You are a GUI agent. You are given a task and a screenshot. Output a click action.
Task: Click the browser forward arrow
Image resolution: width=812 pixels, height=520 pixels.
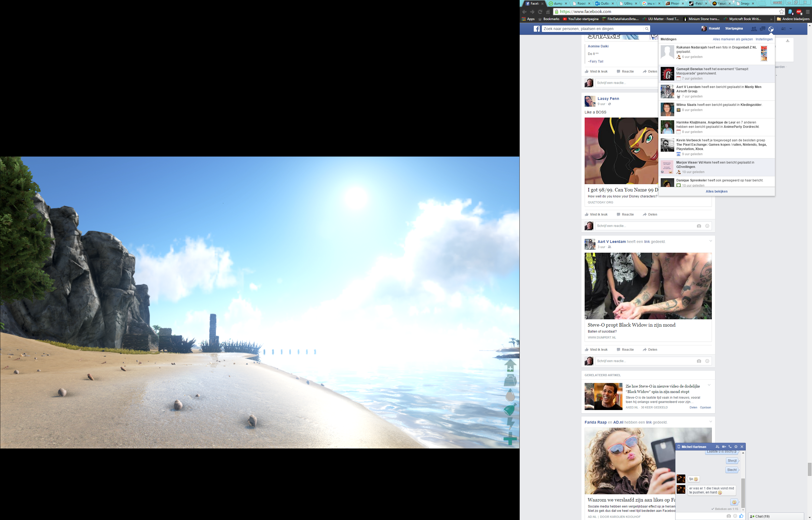[x=532, y=11]
